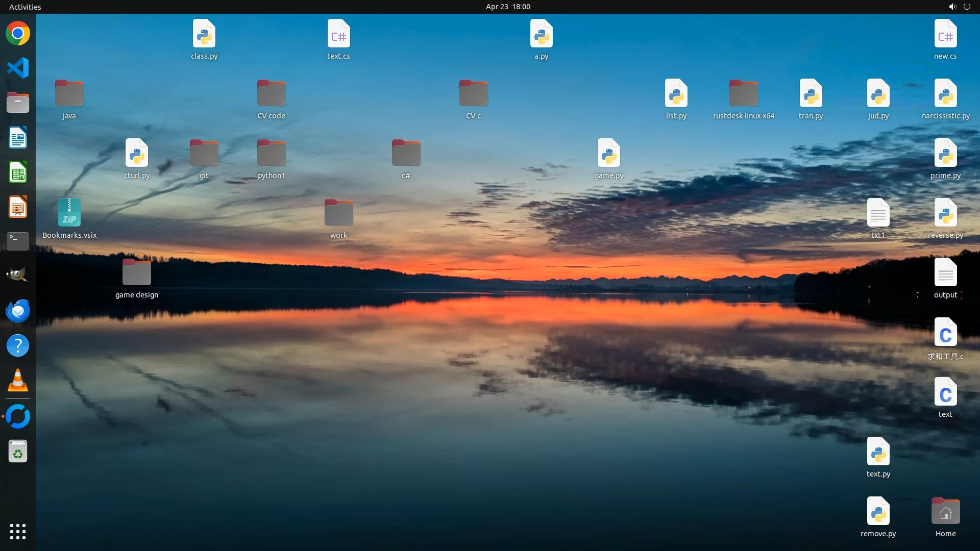Open Thunderbird mail from the dock
Viewport: 980px width, 551px height.
click(x=18, y=311)
